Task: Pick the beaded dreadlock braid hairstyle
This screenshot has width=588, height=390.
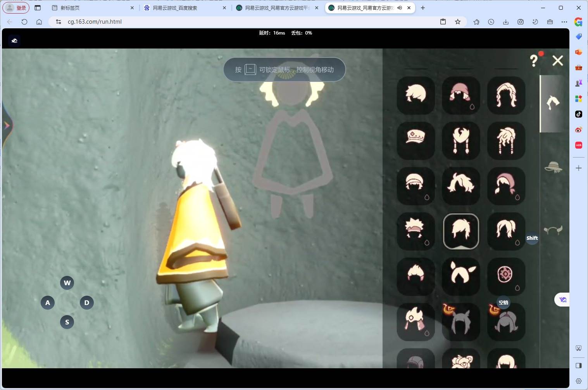Action: pos(506,140)
